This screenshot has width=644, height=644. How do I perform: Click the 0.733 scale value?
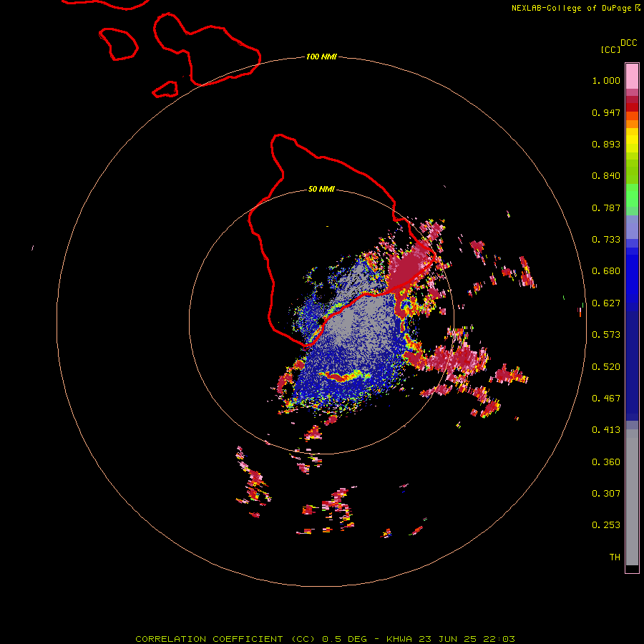tap(606, 240)
